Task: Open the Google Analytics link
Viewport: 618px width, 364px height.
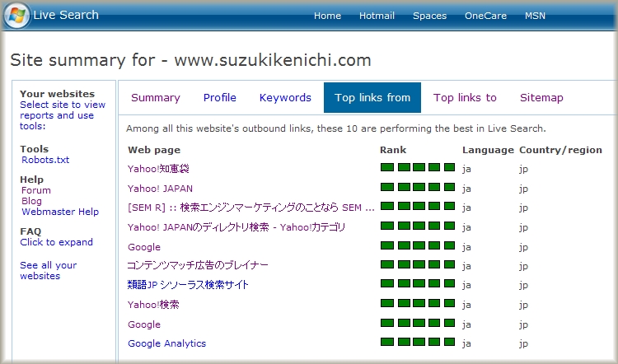Action: (x=166, y=343)
